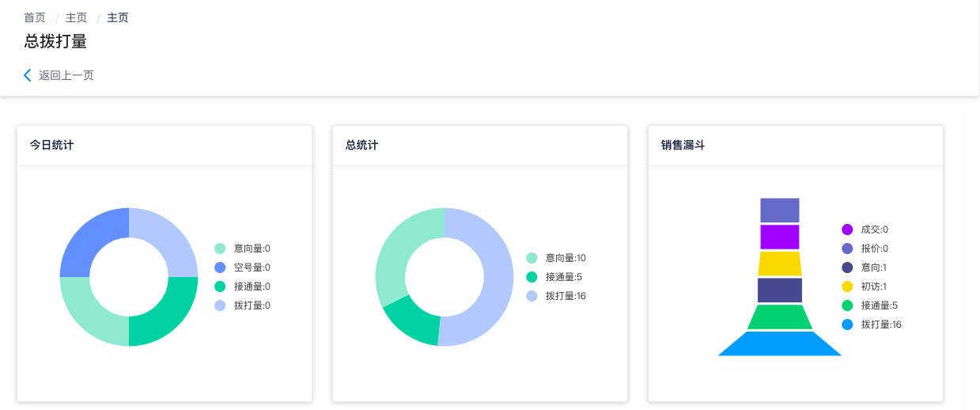Click 拨打量:16 label in funnel legend
Viewport: 980px width, 410px height.
point(881,325)
